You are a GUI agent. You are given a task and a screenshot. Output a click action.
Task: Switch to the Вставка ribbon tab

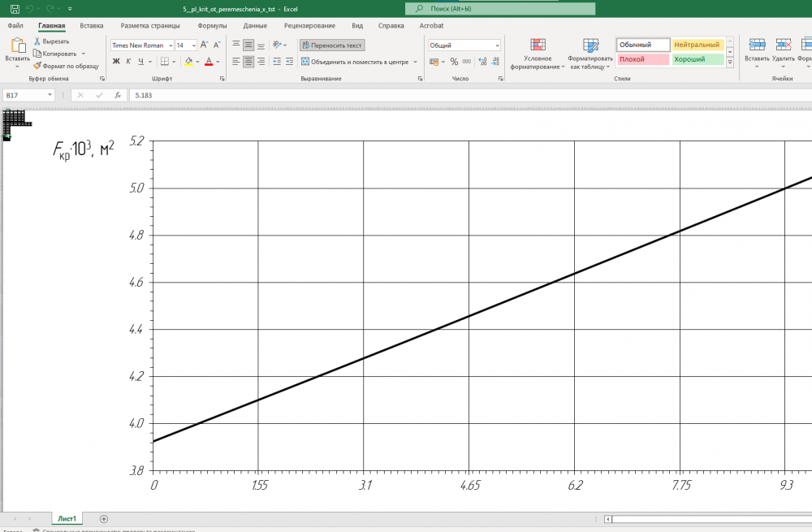coord(92,26)
